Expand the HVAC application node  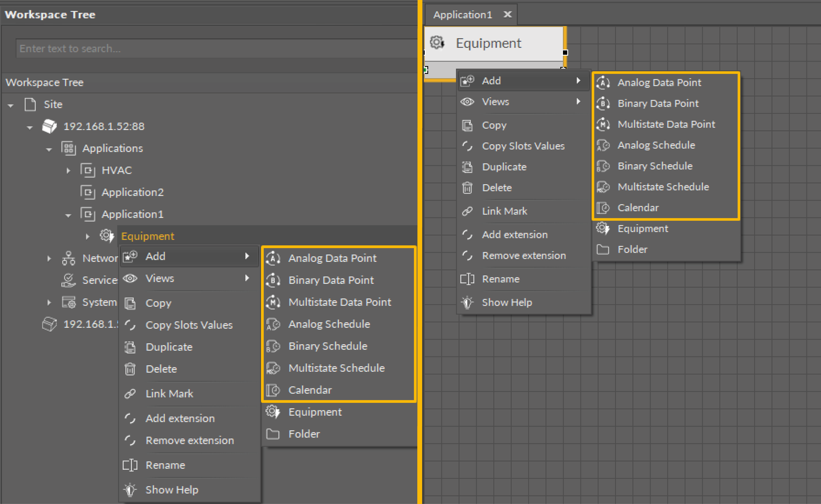tap(68, 171)
